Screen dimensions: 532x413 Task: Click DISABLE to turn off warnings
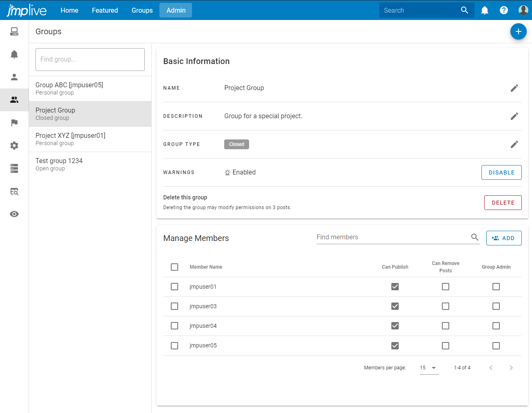[x=501, y=172]
